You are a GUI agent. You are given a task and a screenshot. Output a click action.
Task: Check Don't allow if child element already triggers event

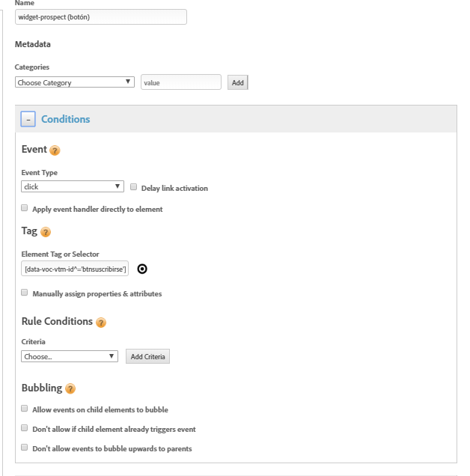pos(25,428)
